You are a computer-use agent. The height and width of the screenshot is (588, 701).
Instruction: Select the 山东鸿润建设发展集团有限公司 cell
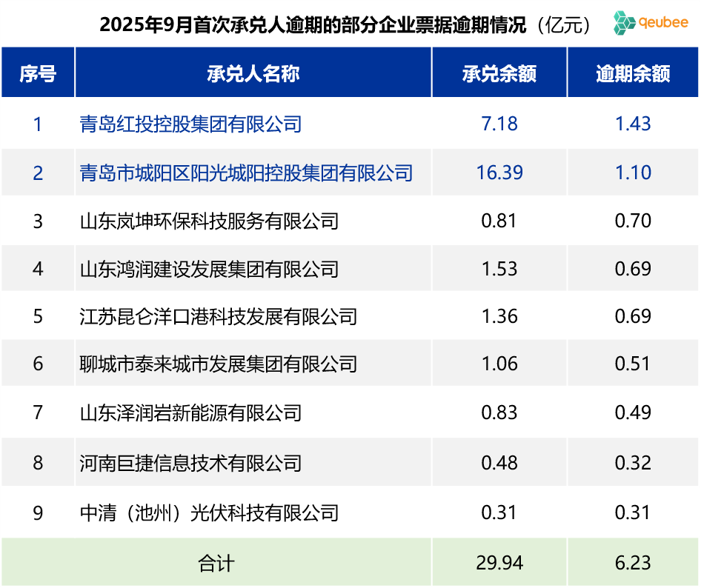pos(209,268)
